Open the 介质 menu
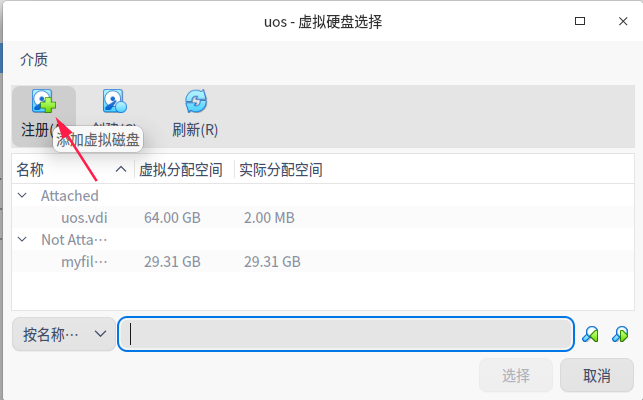643x400 pixels. [34, 60]
